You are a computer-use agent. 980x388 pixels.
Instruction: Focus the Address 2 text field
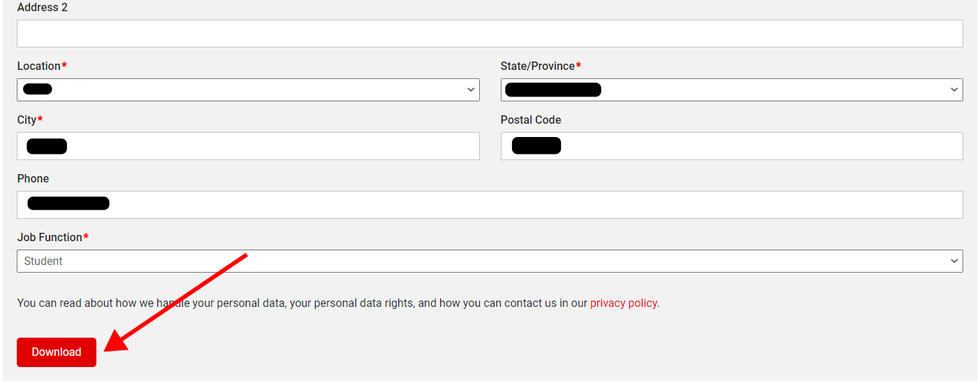click(x=489, y=34)
